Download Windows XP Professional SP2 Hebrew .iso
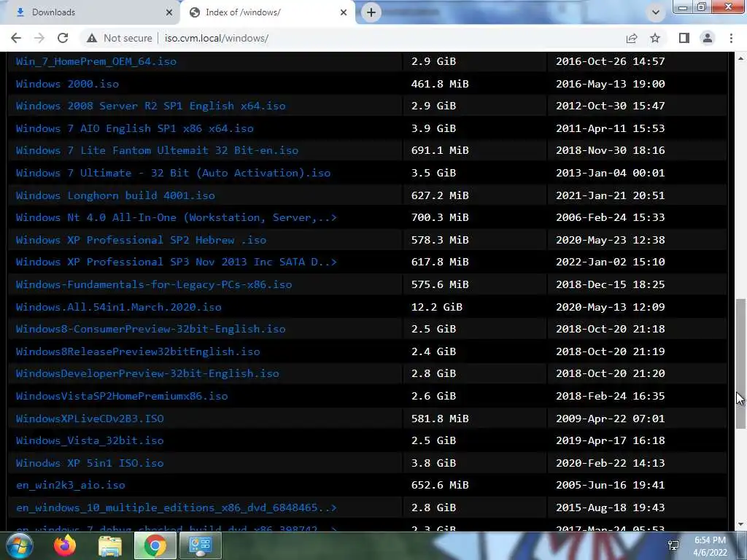This screenshot has height=560, width=747. point(141,240)
